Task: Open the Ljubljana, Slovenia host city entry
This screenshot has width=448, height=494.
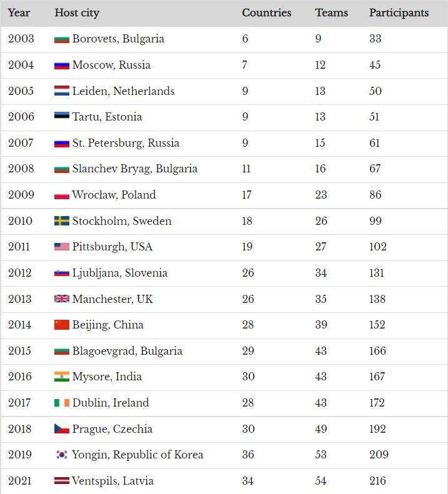Action: [x=120, y=273]
